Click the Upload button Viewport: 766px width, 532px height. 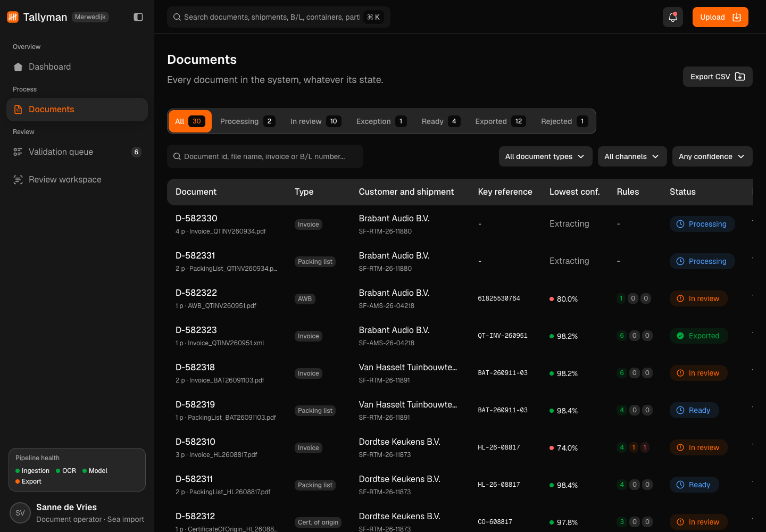(720, 17)
